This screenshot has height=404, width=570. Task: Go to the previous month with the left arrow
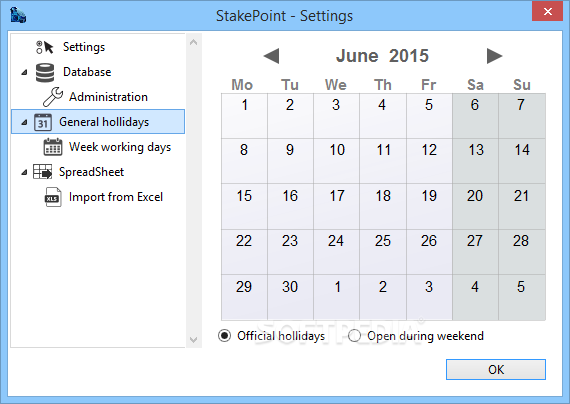(271, 56)
